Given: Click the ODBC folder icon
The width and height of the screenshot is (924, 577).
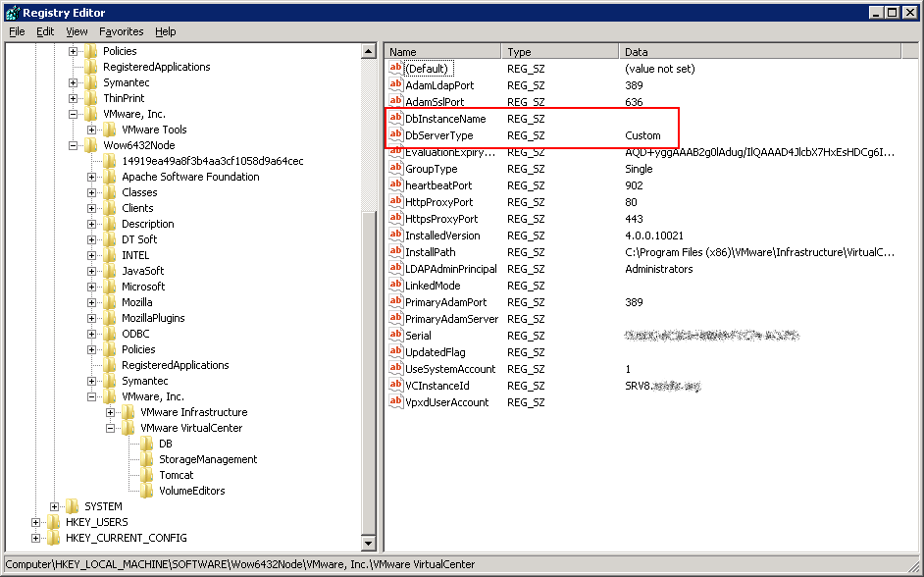Looking at the screenshot, I should (110, 334).
